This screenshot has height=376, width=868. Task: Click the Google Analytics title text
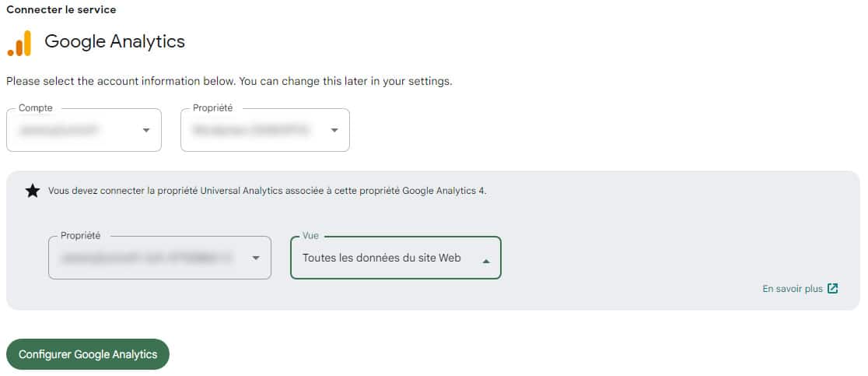point(114,41)
